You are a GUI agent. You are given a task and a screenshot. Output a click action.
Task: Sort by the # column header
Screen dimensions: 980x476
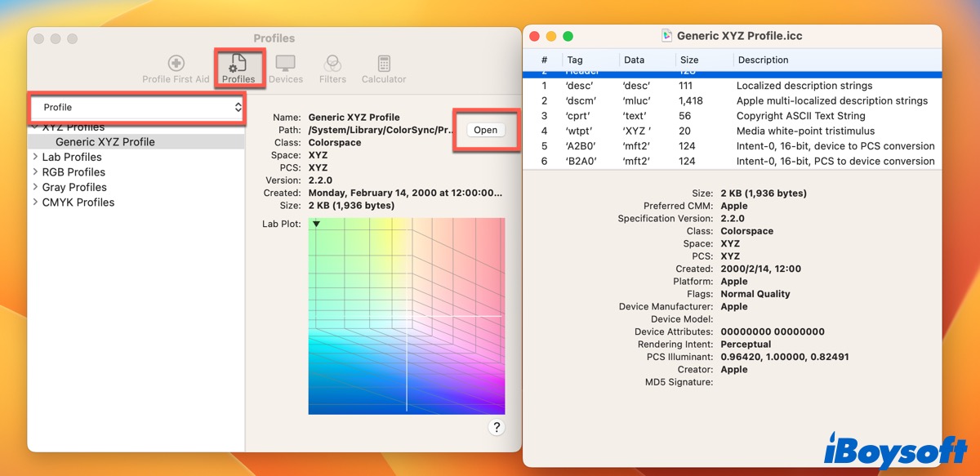tap(544, 60)
